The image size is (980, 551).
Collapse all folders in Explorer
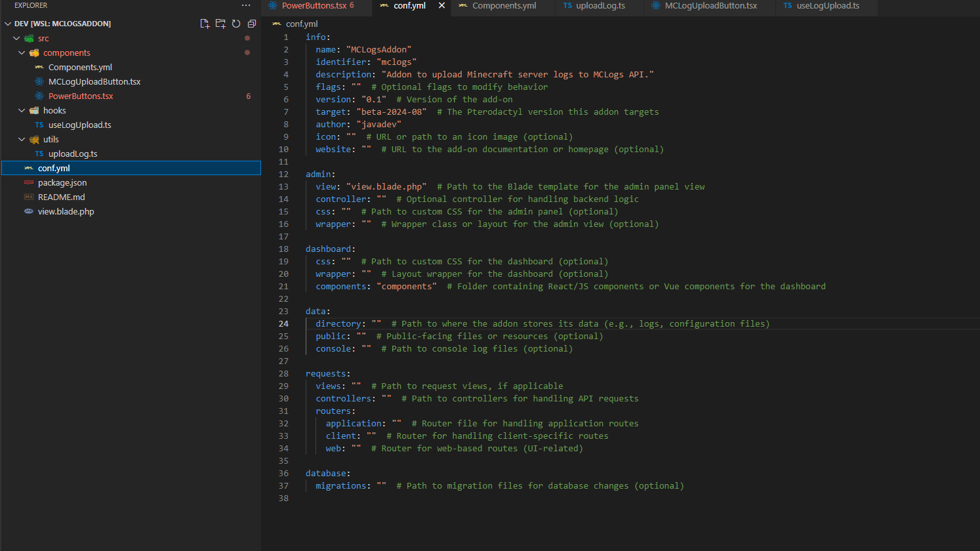click(252, 24)
